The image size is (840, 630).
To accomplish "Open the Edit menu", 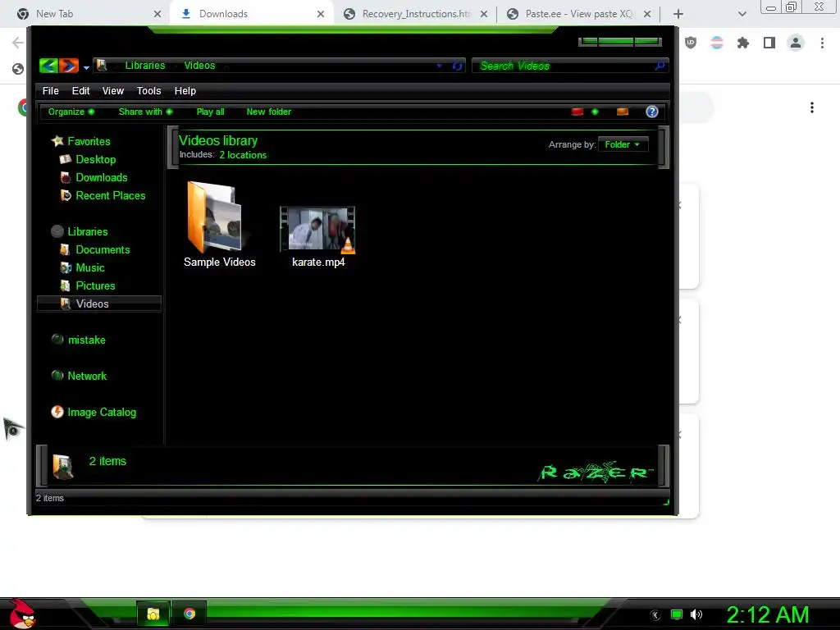I will point(81,90).
